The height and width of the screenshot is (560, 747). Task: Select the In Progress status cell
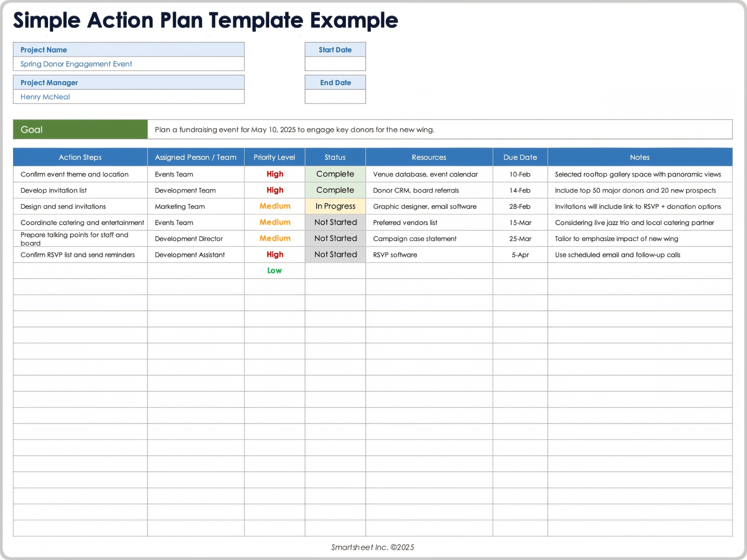(x=335, y=206)
